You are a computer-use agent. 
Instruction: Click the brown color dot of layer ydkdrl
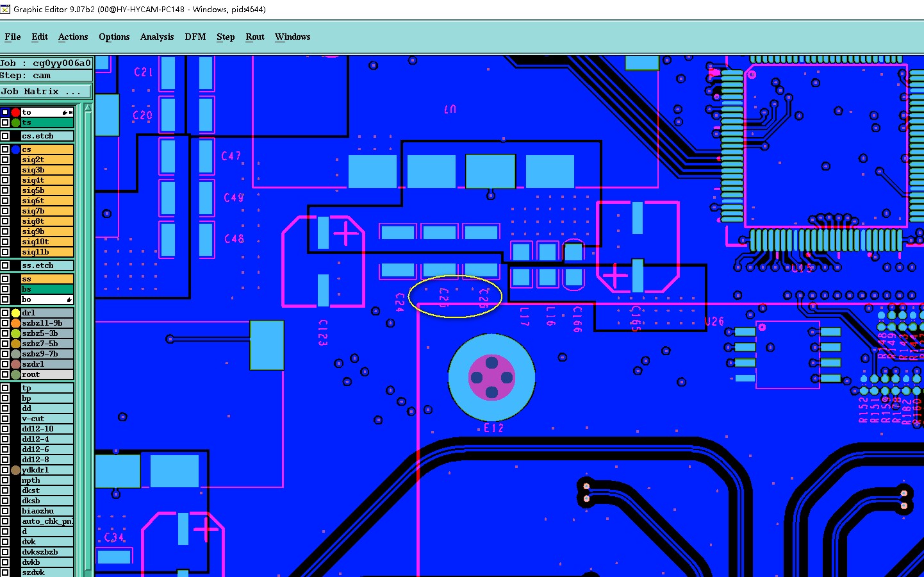(x=15, y=470)
